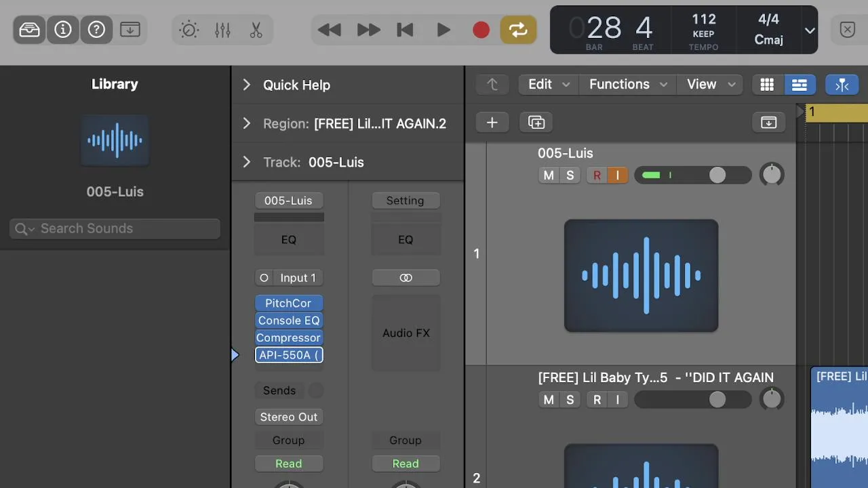
Task: Click the Duplicate Track button
Action: pos(536,123)
